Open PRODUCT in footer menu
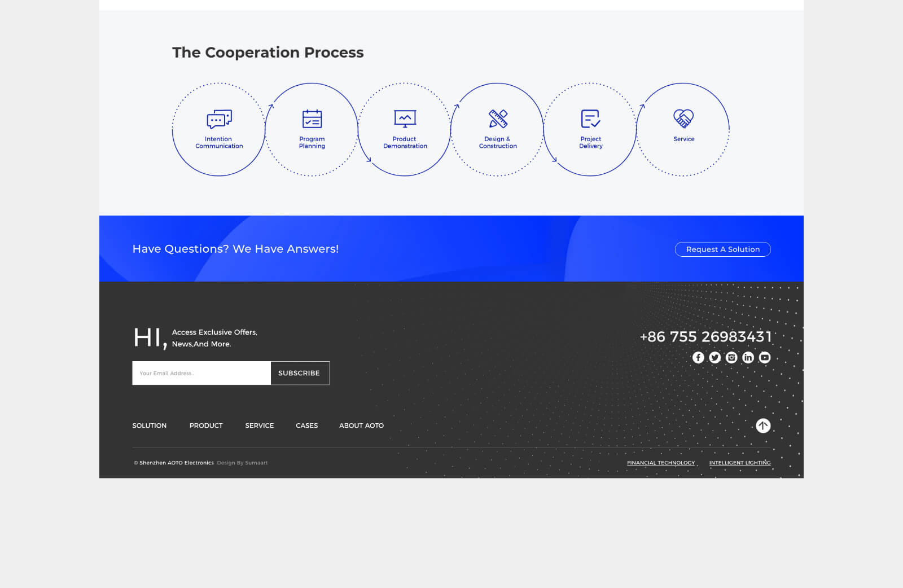Image resolution: width=903 pixels, height=588 pixels. (206, 425)
